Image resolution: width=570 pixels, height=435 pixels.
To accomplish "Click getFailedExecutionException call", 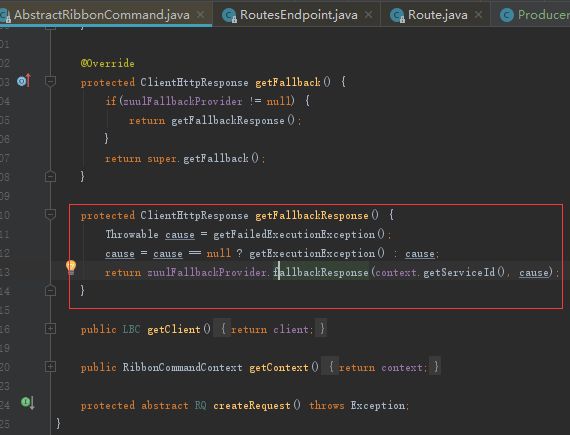I will click(x=294, y=234).
